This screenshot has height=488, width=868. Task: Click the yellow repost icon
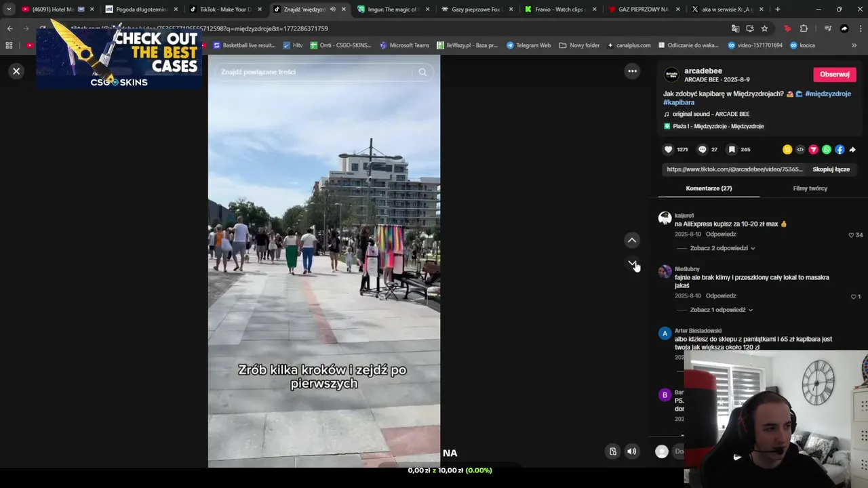787,150
